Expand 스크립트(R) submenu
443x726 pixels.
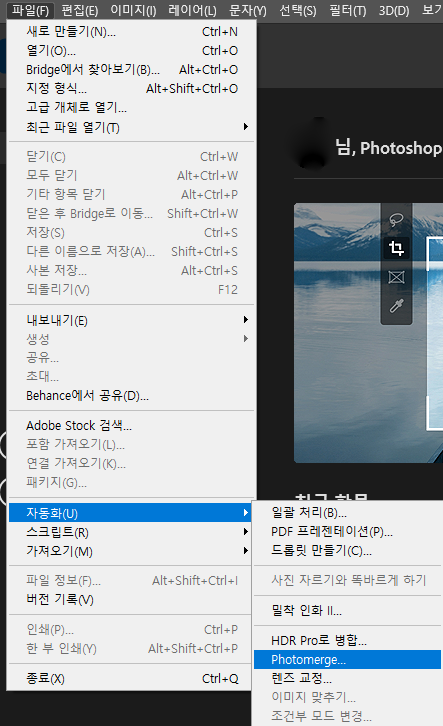tap(130, 532)
